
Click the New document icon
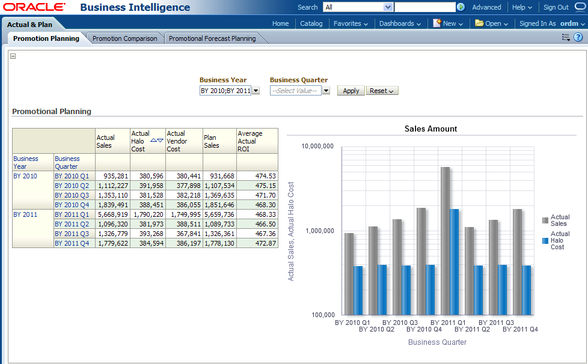(x=437, y=23)
